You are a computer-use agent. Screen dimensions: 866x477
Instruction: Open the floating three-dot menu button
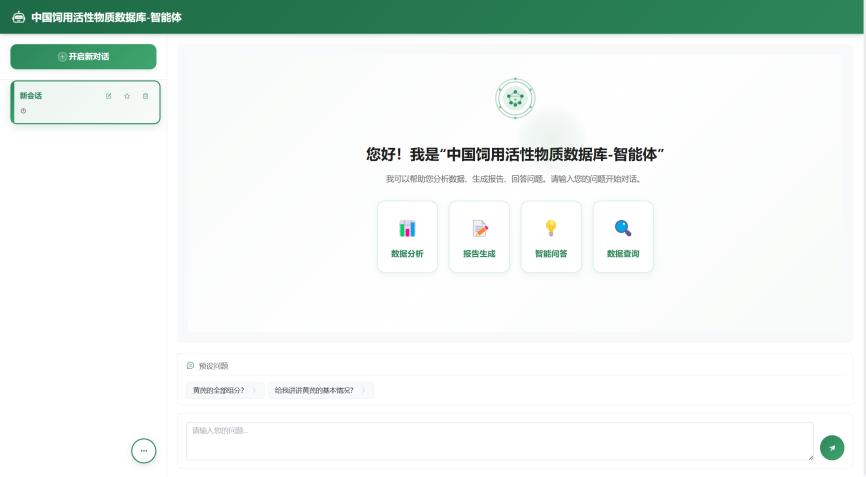coord(144,451)
